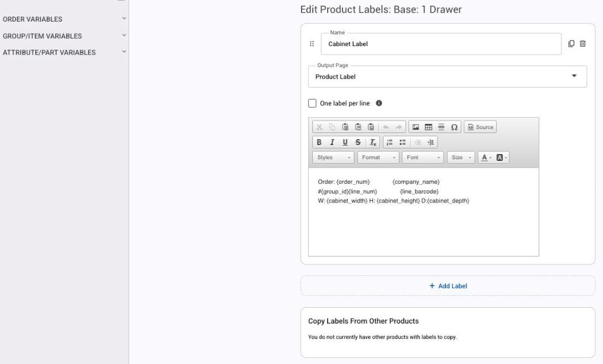
Task: Click the Name input field
Action: [441, 44]
